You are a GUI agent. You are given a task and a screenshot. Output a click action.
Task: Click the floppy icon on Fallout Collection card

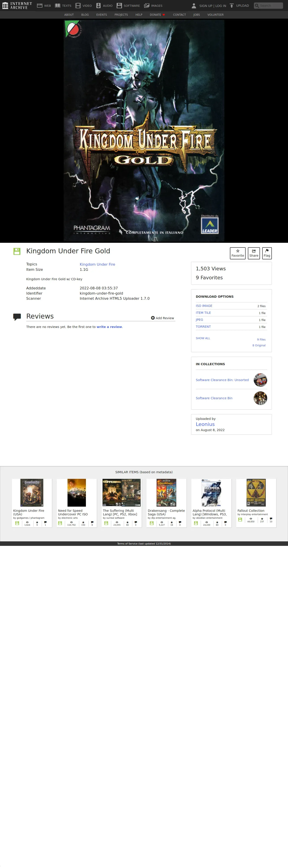(240, 520)
